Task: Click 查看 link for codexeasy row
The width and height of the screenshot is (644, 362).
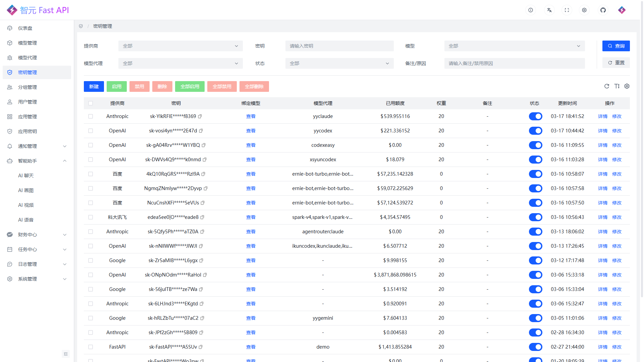Action: (x=251, y=145)
